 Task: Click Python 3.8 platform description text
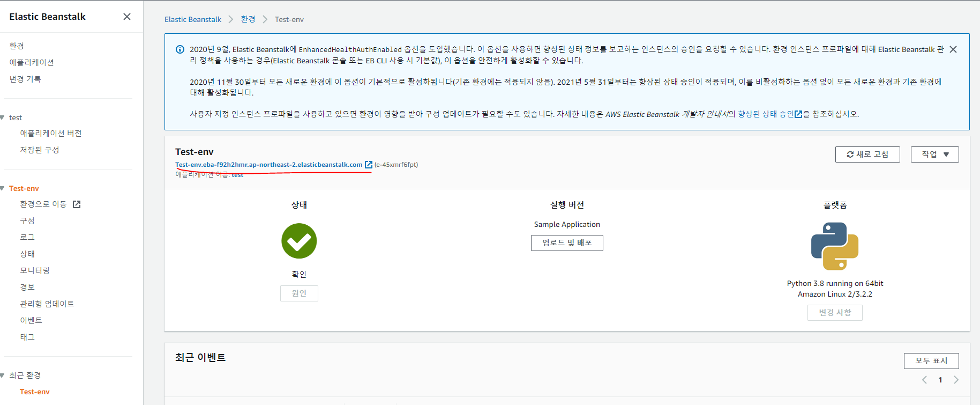(x=835, y=289)
